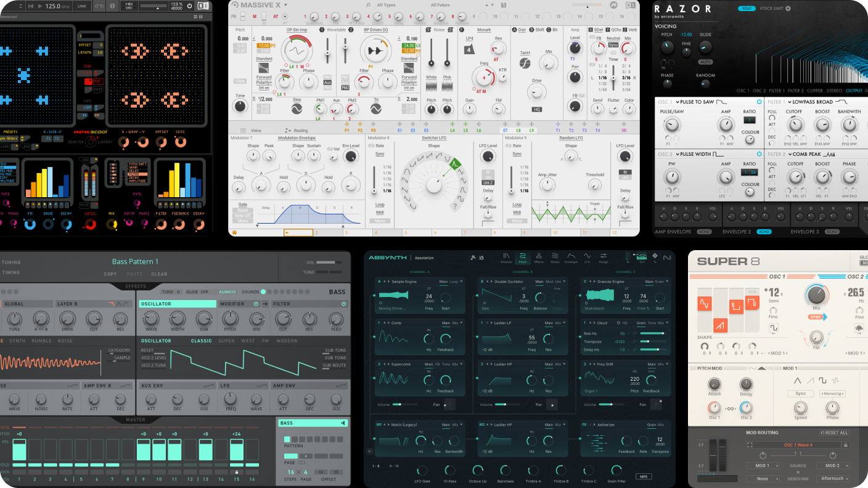Image resolution: width=868 pixels, height=488 pixels.
Task: Click the Reaktor info icon
Action: pos(112,6)
